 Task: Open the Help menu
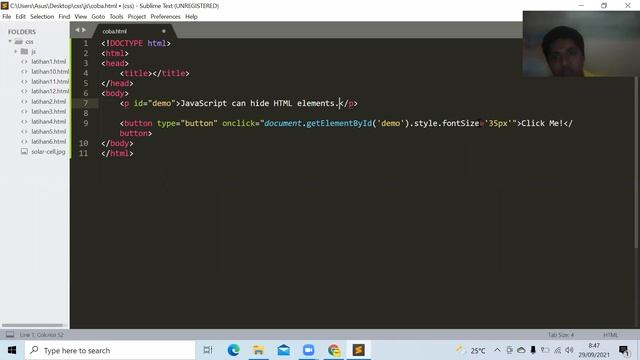click(191, 17)
